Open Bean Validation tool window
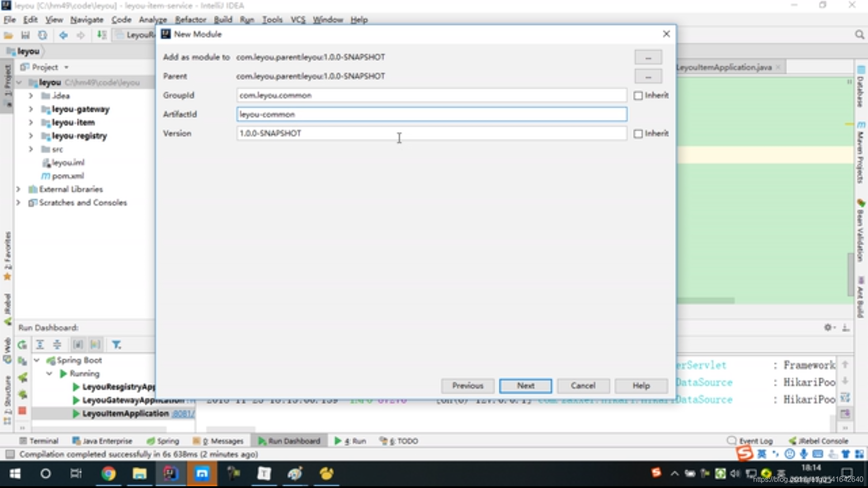The width and height of the screenshot is (868, 488). click(x=860, y=230)
